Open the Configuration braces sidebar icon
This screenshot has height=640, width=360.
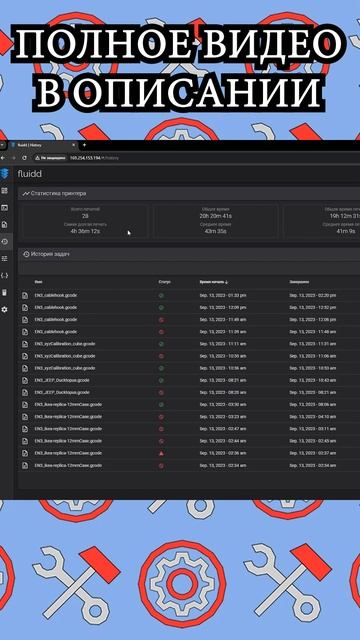point(4,276)
